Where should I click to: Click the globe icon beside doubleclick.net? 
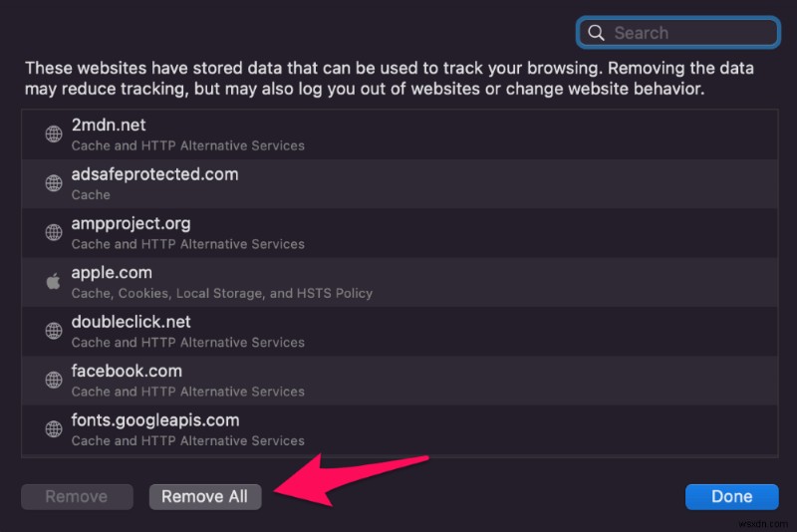pyautogui.click(x=54, y=331)
